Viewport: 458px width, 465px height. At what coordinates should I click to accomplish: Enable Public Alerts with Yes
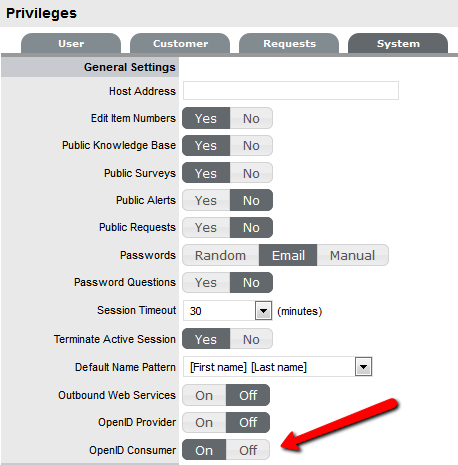click(x=206, y=200)
